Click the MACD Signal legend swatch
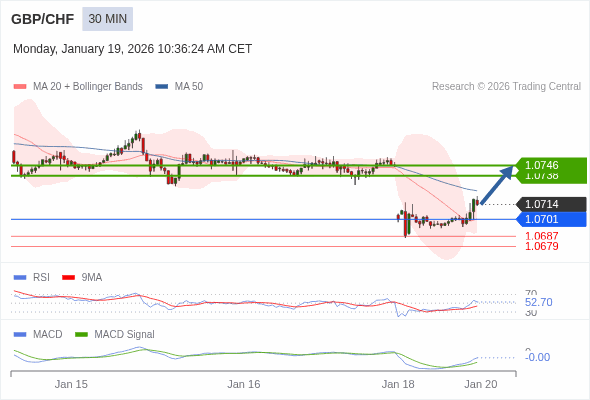The height and width of the screenshot is (400, 590). (81, 335)
